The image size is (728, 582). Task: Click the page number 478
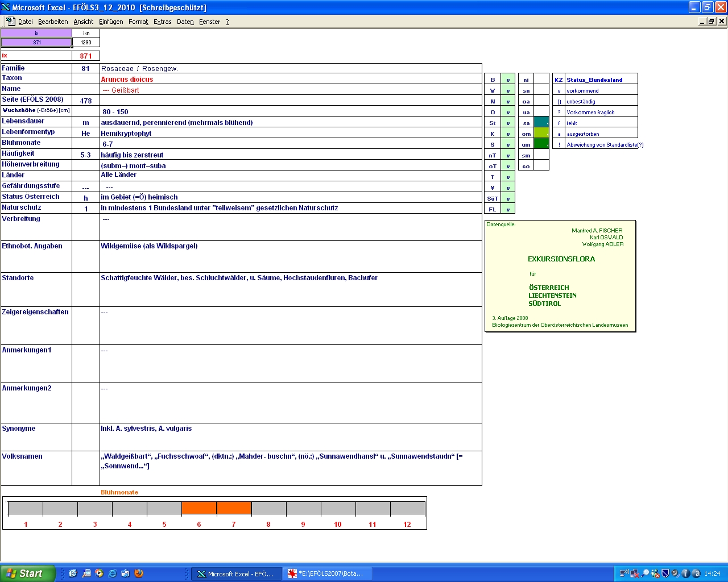(x=86, y=101)
